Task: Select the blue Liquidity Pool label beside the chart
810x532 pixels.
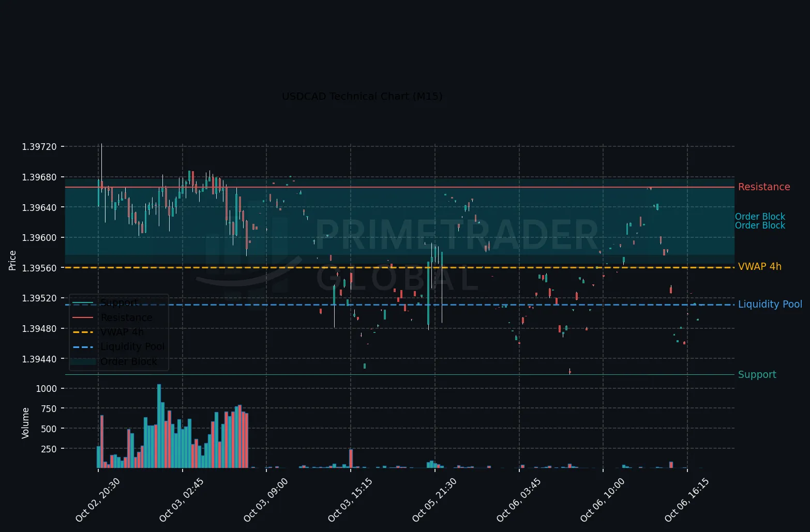Action: tap(770, 305)
